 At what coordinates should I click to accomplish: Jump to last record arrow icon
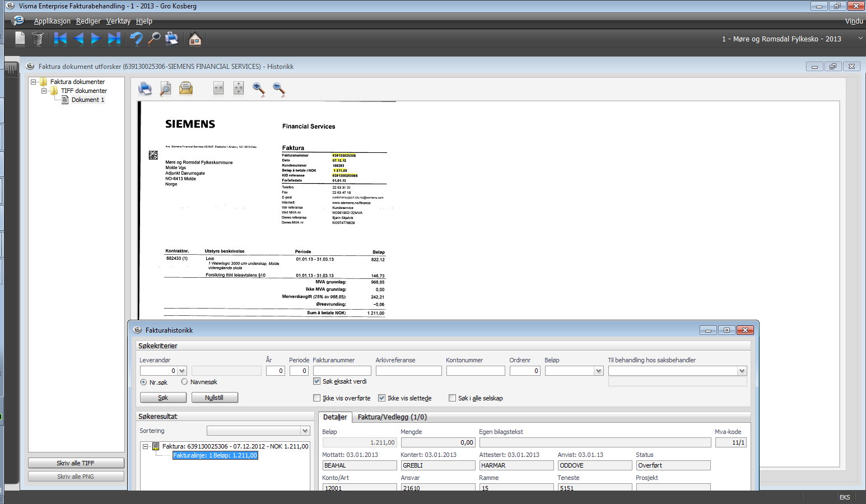coord(114,38)
